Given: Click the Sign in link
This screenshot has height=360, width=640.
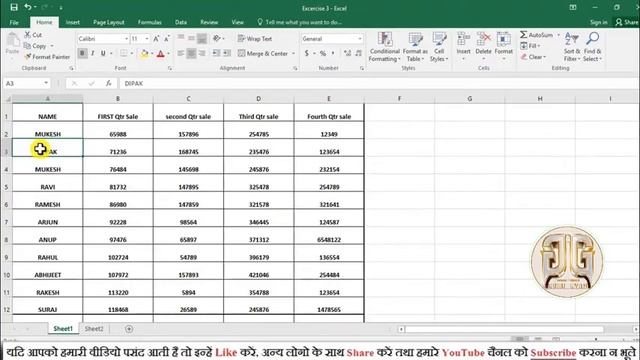Looking at the screenshot, I should [598, 22].
